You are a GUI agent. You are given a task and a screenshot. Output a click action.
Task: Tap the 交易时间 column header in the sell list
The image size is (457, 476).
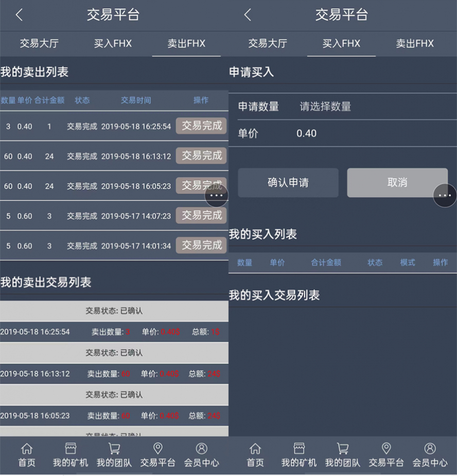[x=136, y=100]
